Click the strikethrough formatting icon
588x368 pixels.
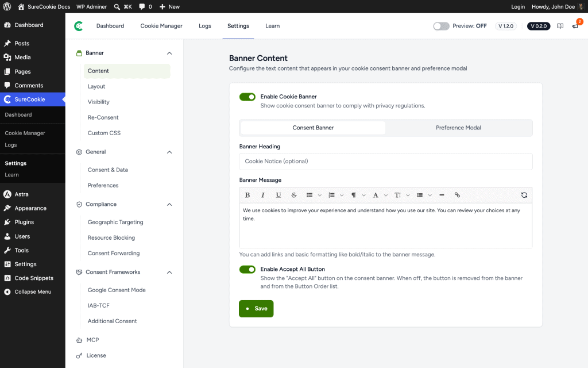pyautogui.click(x=293, y=195)
